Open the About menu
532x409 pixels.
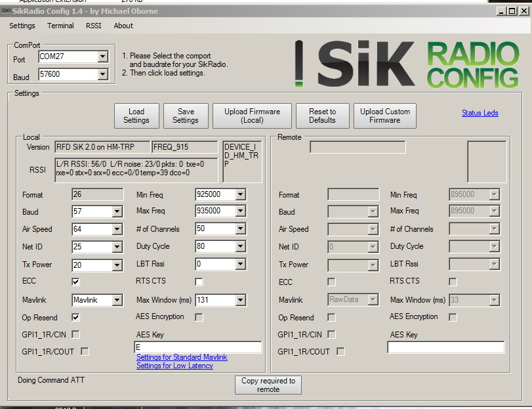click(123, 26)
